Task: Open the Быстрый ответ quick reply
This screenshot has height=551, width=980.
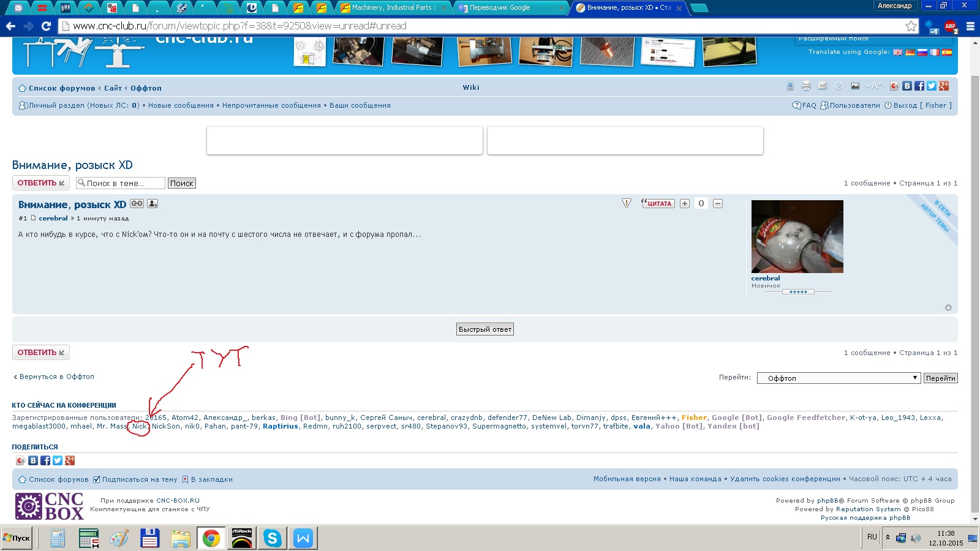Action: pos(485,329)
